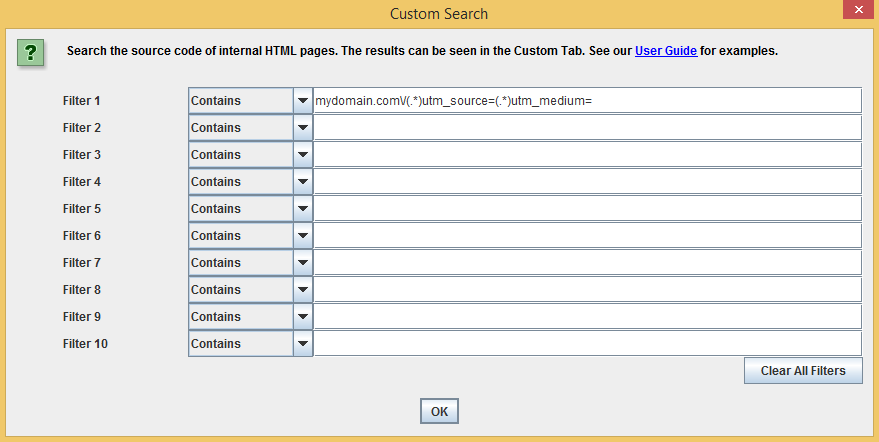Open the Filter 2 Contains dropdown
Viewport: 879px width, 442px height.
tap(250, 127)
